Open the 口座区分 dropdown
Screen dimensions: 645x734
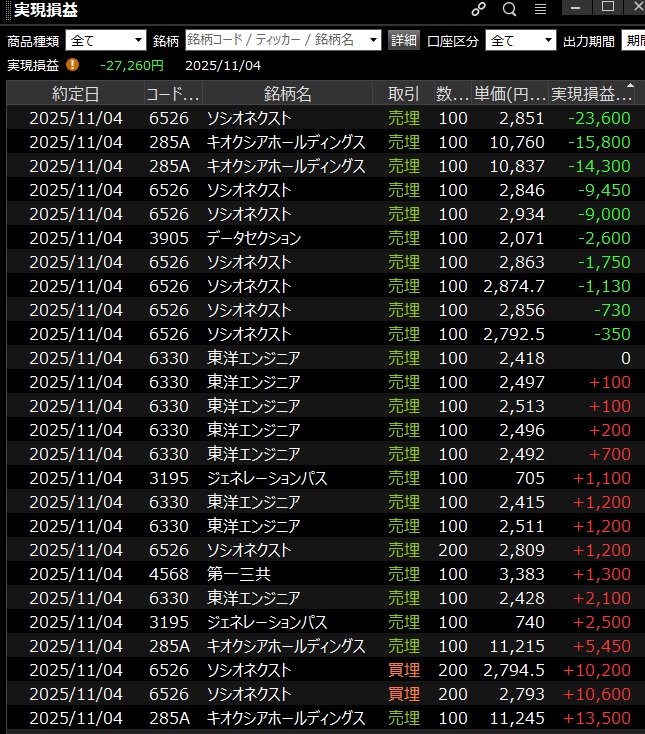pyautogui.click(x=520, y=40)
